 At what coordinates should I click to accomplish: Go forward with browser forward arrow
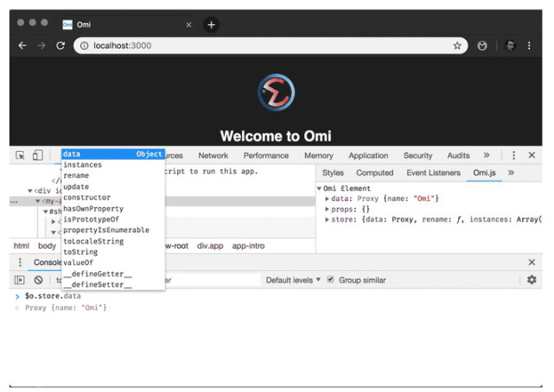(41, 46)
